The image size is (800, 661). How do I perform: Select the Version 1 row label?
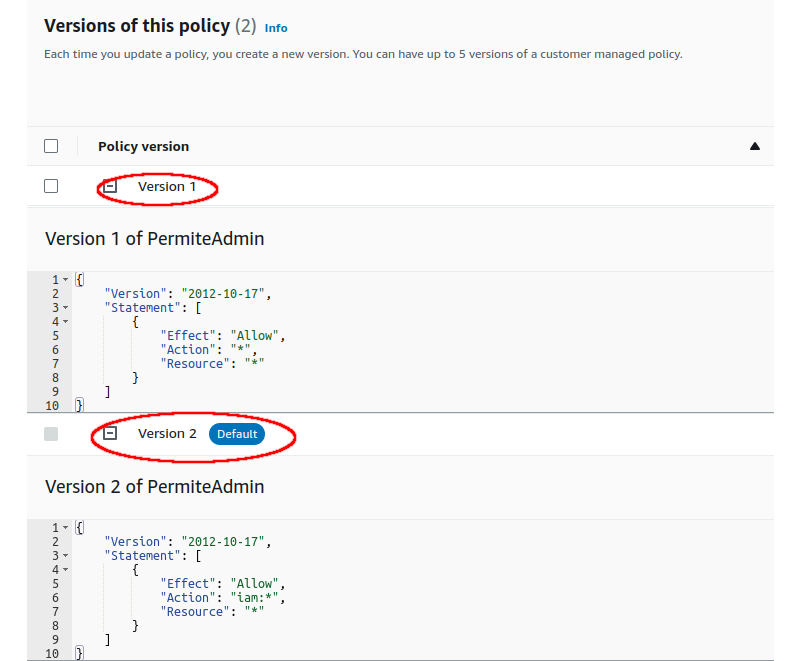coord(167,186)
